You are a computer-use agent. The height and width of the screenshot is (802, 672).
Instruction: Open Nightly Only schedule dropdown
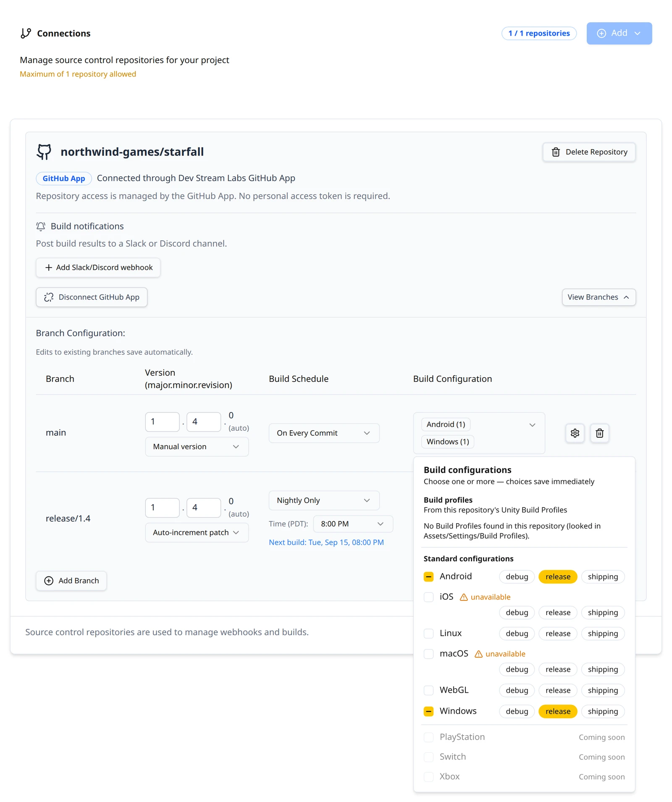click(324, 500)
